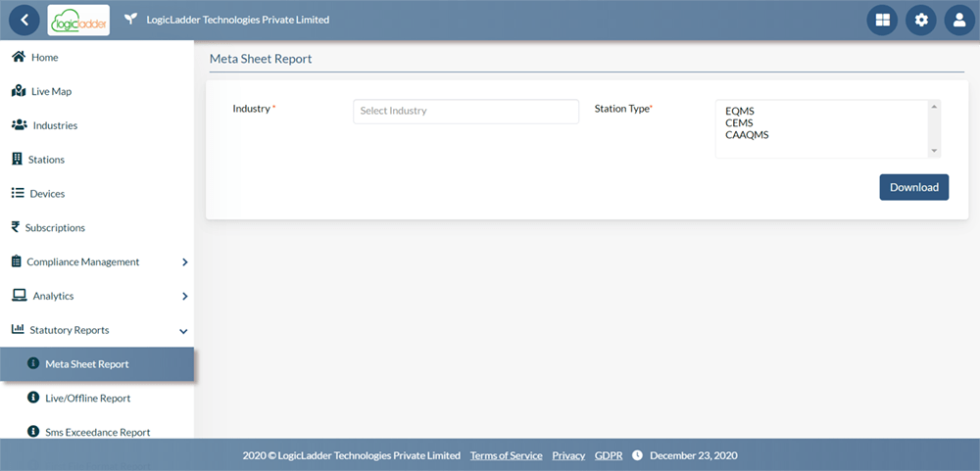
Task: Click the Devices list icon
Action: (18, 193)
